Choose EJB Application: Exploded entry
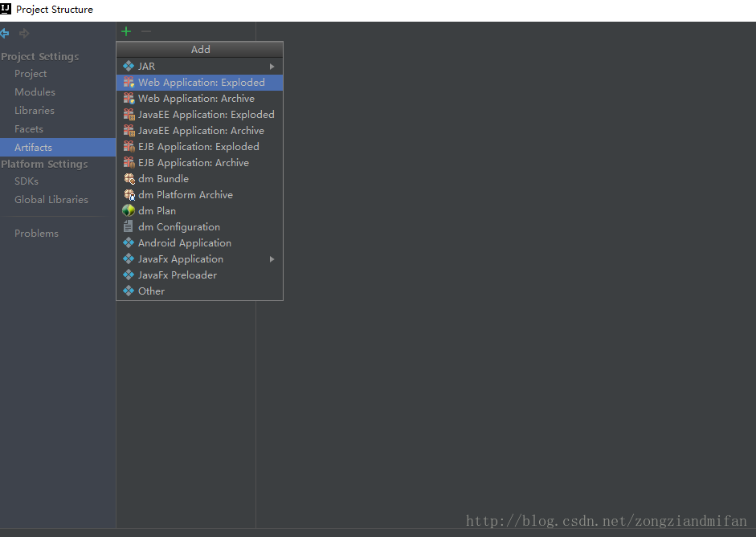The height and width of the screenshot is (537, 756). [199, 146]
